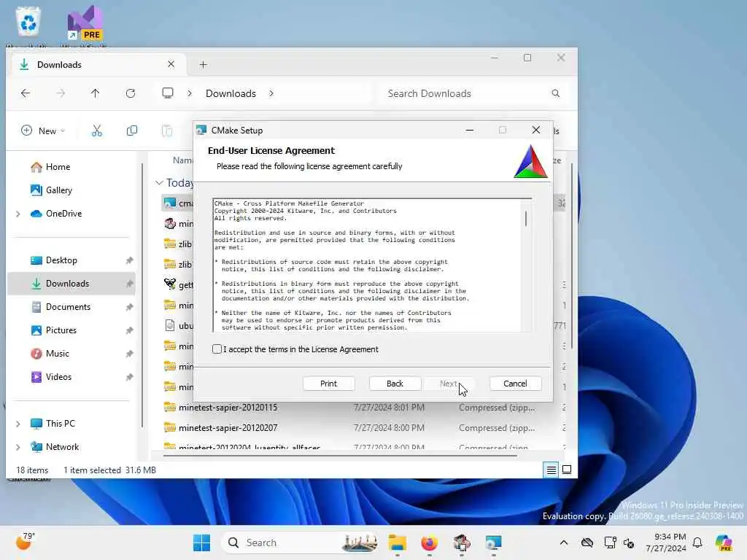
Task: Select Downloads in the navigation pane
Action: [71, 284]
